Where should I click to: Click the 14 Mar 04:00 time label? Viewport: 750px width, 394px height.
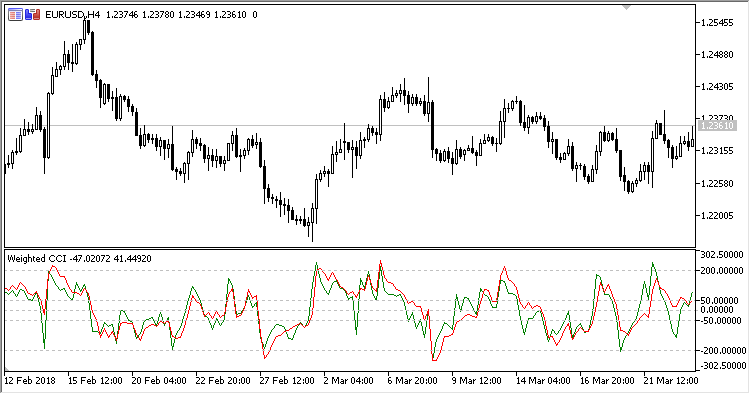tap(543, 381)
